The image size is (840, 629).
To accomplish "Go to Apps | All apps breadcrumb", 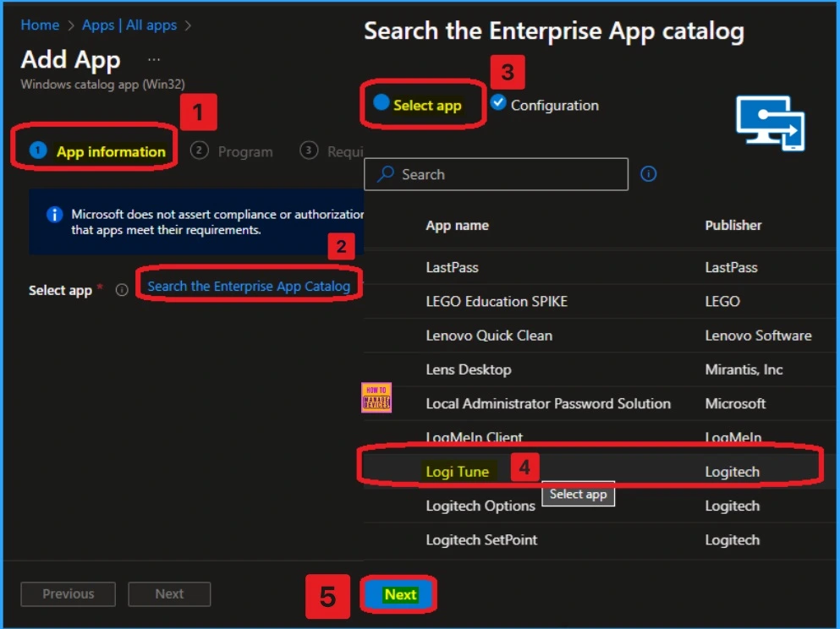I will [129, 25].
